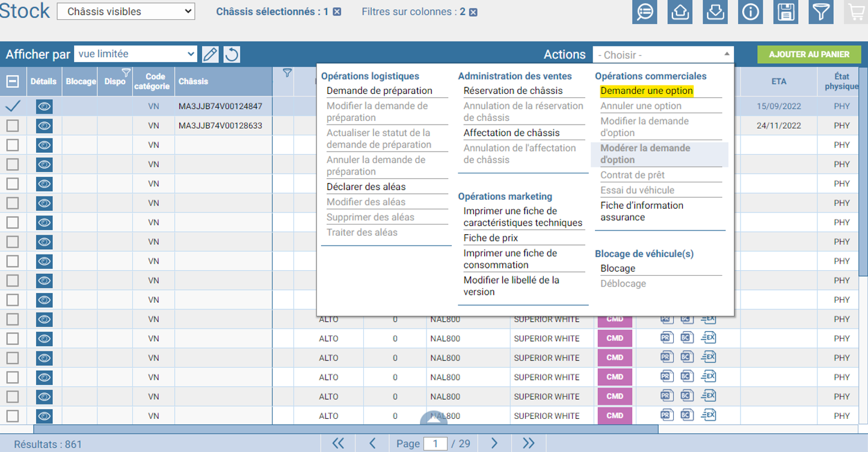Click the horizontal scrollbar below the table

(x=346, y=429)
